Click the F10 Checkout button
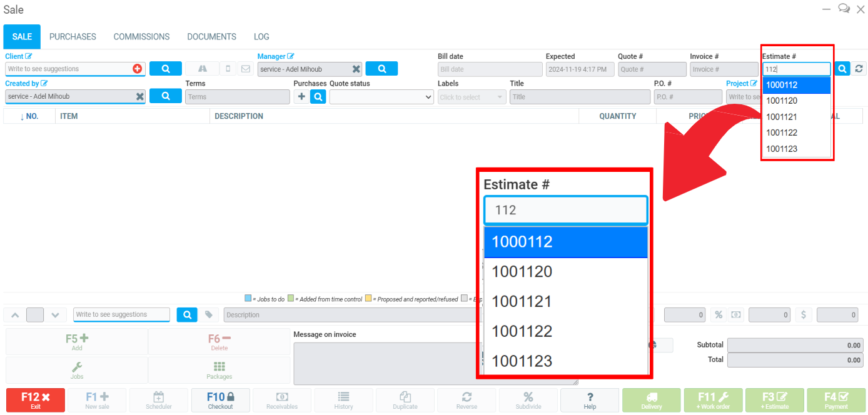The image size is (868, 415). coord(220,400)
